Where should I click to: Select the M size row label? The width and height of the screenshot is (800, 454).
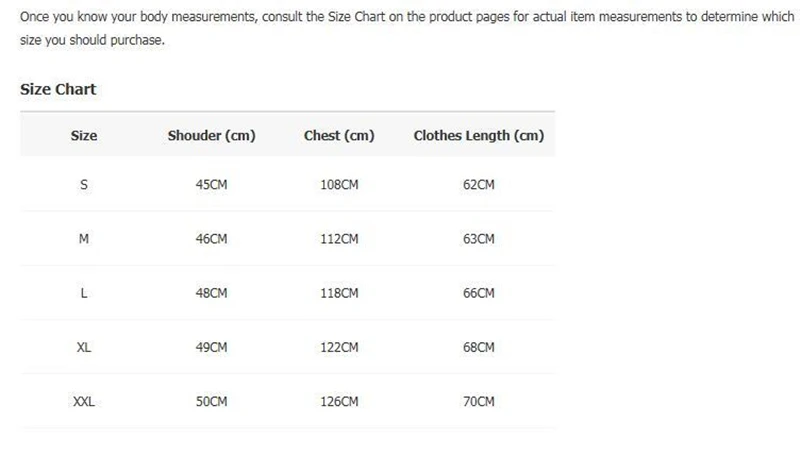[84, 239]
